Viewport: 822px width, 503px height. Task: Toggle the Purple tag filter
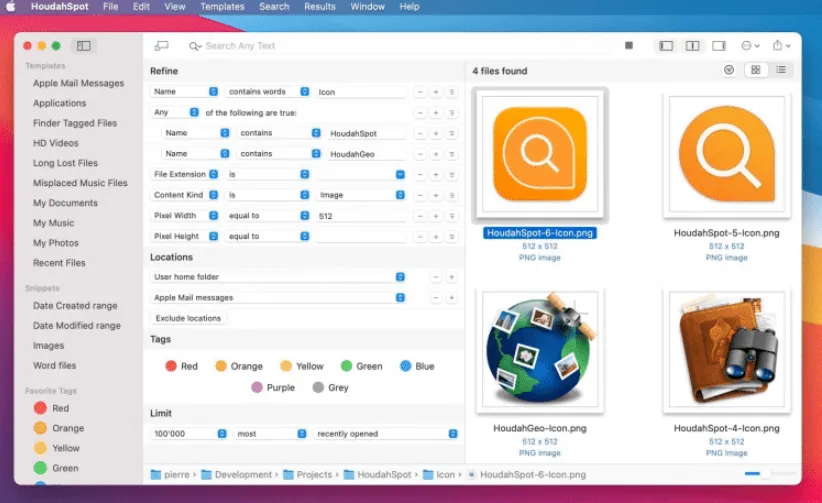pos(273,388)
